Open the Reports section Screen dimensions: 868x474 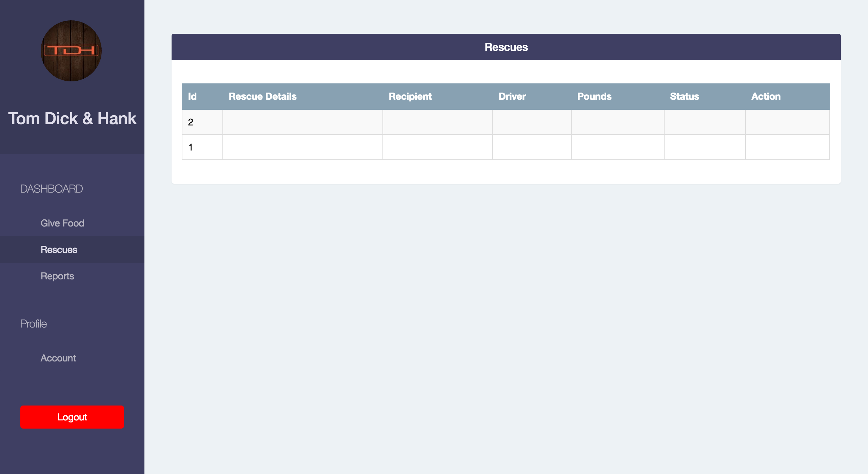[58, 276]
